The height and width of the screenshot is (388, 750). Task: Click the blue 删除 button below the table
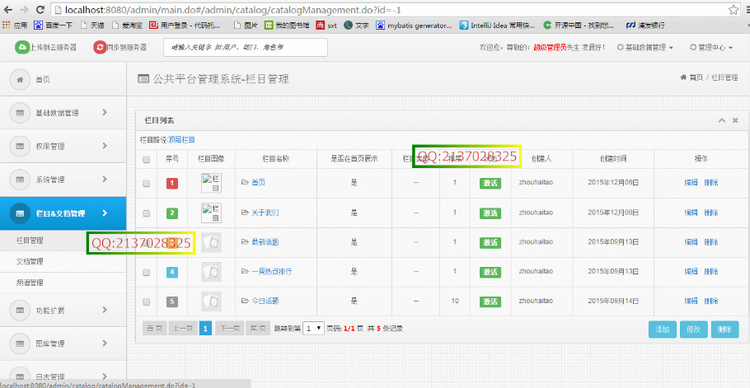725,329
